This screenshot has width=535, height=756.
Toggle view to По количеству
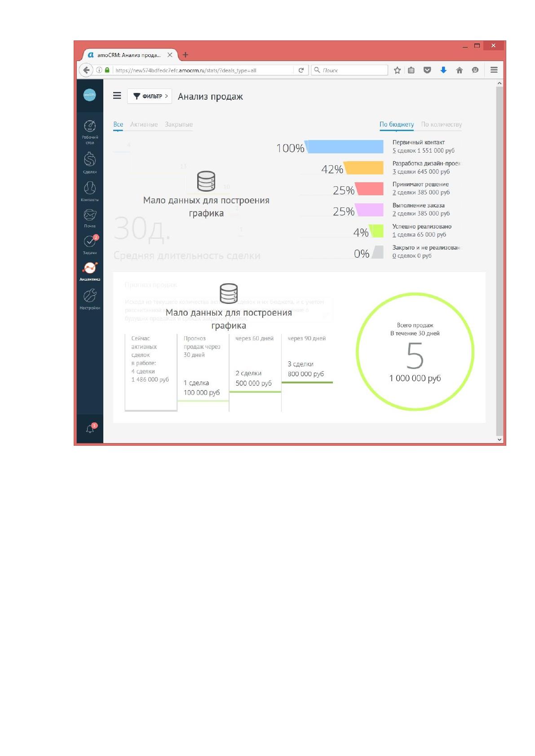442,124
